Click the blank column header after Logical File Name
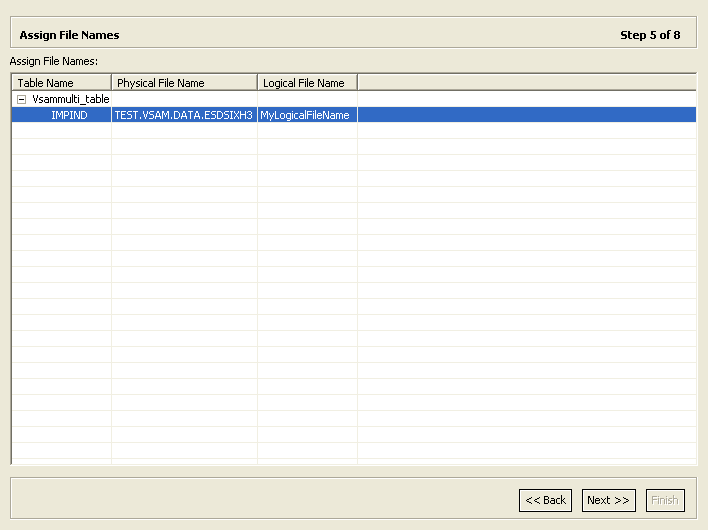 coord(526,83)
